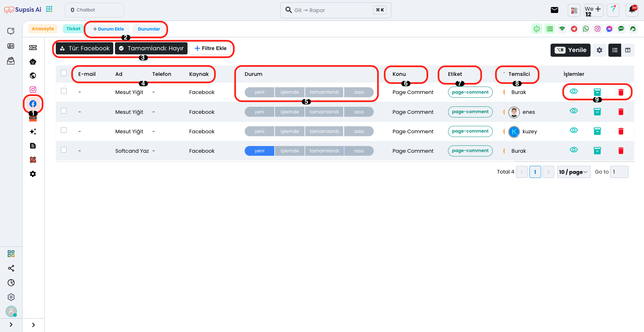Switch to the list view toggle
This screenshot has width=644, height=332.
coord(615,50)
